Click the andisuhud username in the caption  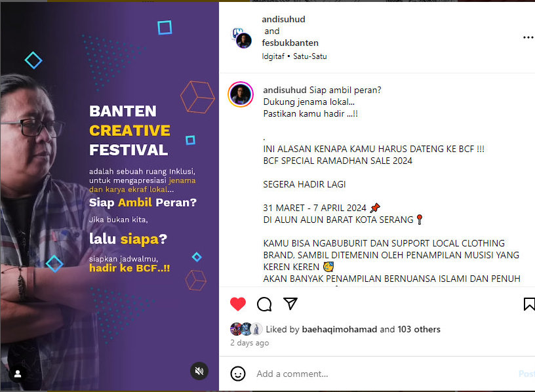click(285, 90)
